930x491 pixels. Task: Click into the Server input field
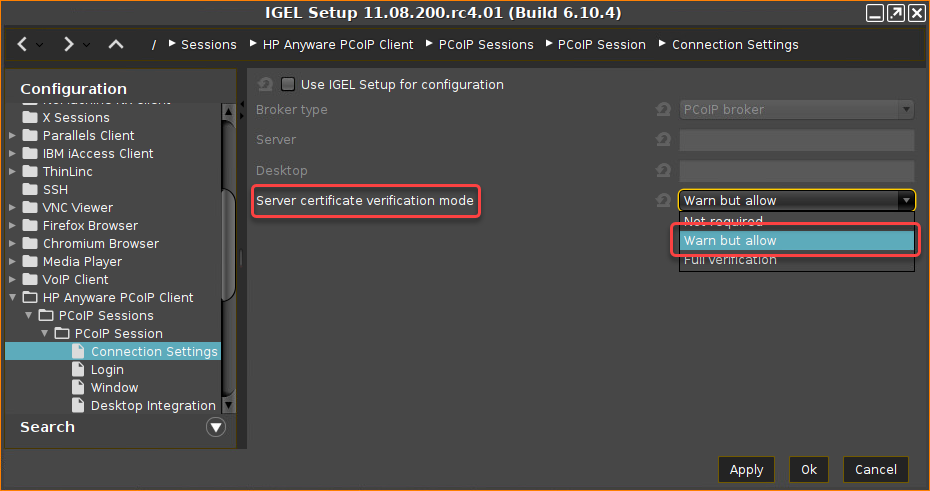pos(796,140)
